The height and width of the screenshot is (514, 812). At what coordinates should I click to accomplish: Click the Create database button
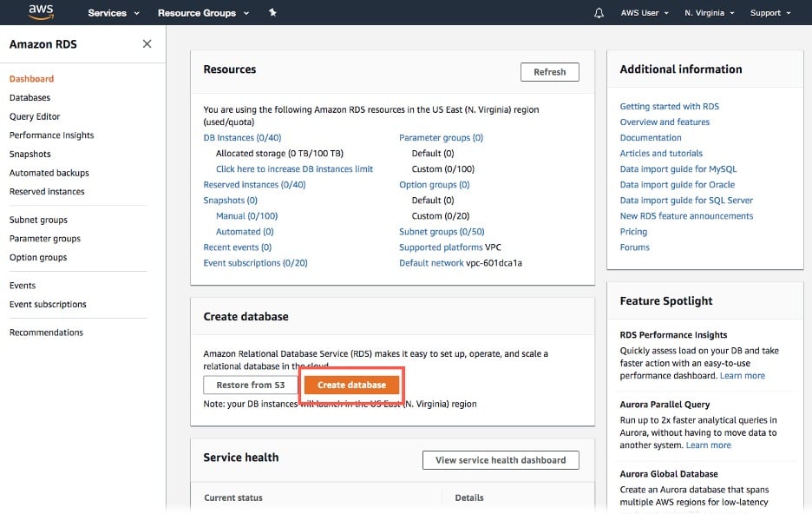pos(351,385)
